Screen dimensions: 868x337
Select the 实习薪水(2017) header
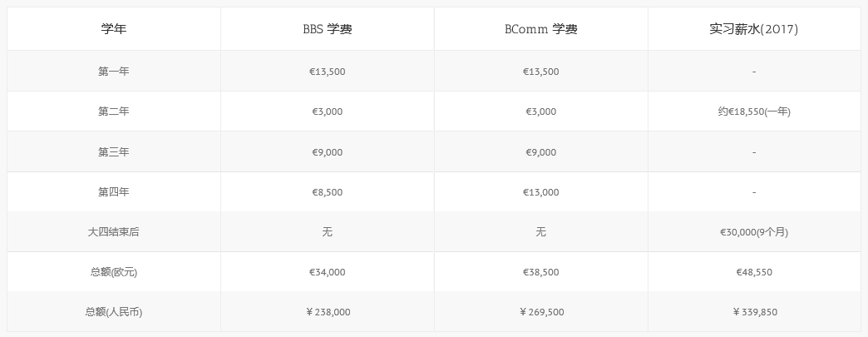(x=754, y=29)
